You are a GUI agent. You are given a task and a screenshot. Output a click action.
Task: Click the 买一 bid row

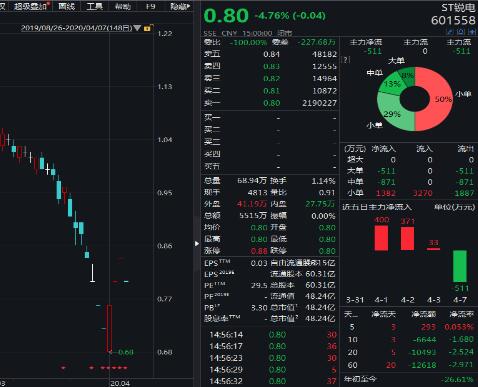pos(270,117)
